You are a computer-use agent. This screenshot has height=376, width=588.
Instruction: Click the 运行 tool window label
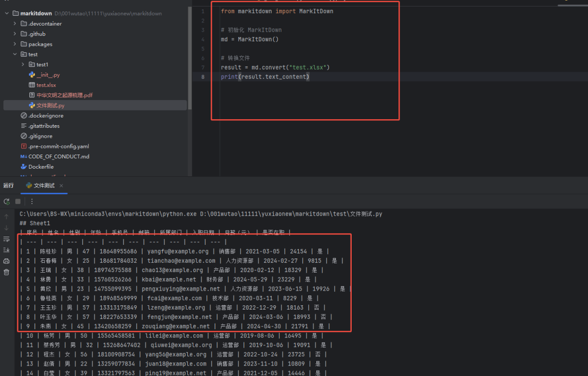coord(8,186)
